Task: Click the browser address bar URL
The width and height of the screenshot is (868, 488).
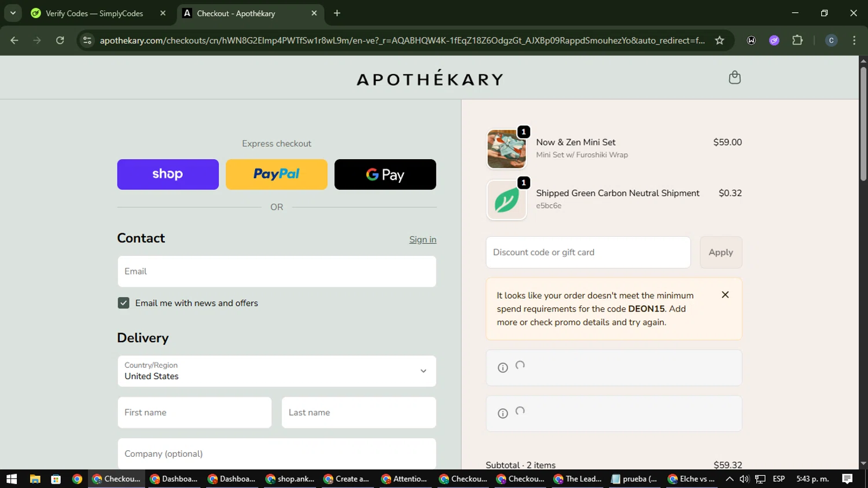Action: coord(402,41)
